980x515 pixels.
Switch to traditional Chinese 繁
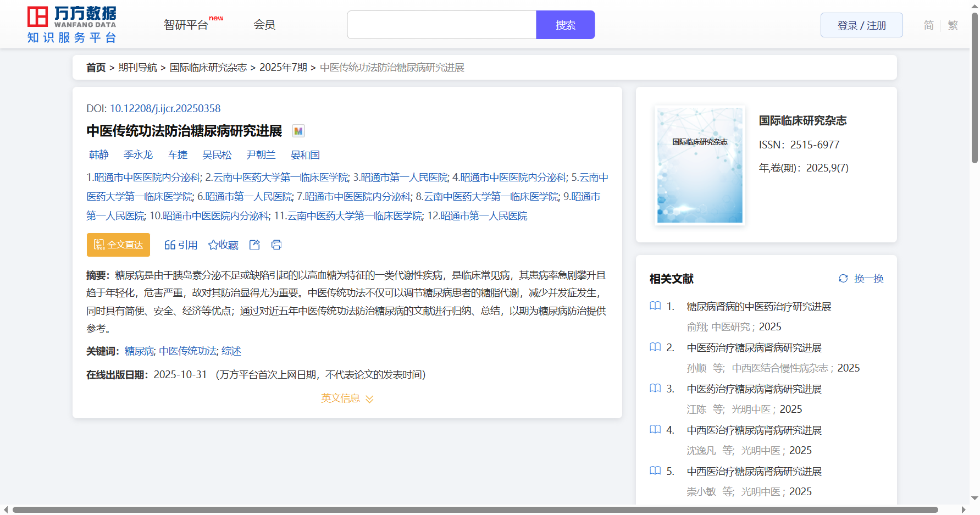(953, 25)
